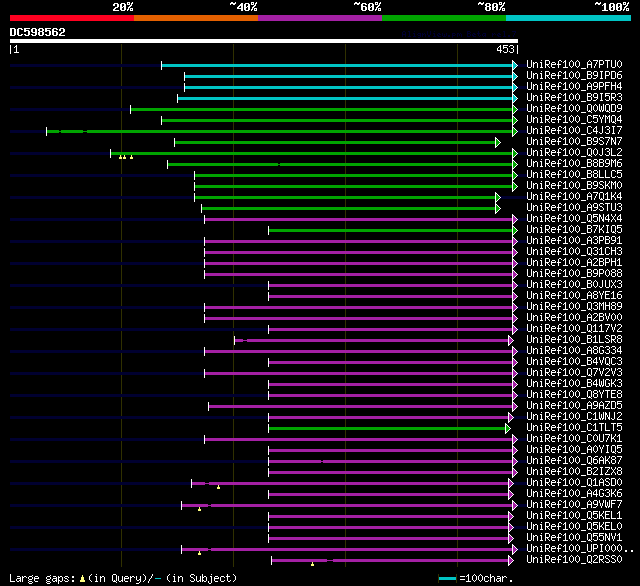This screenshot has height=586, width=640.
Task: Click the UniRef100_B9SKM0 label
Action: click(x=574, y=186)
